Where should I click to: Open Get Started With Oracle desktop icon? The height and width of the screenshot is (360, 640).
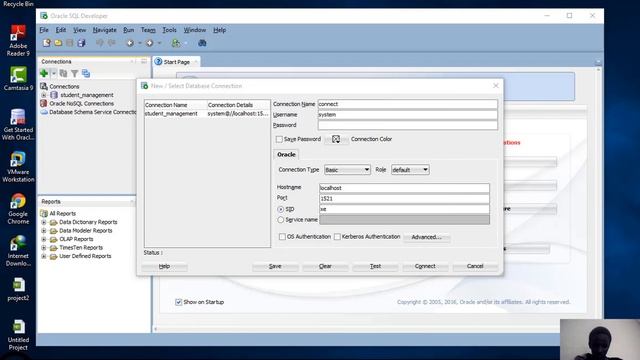coord(18,124)
